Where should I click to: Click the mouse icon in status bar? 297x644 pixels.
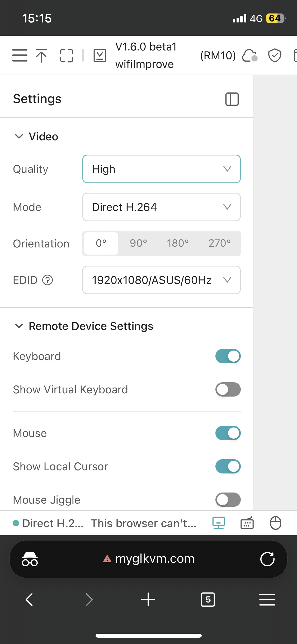point(275,523)
